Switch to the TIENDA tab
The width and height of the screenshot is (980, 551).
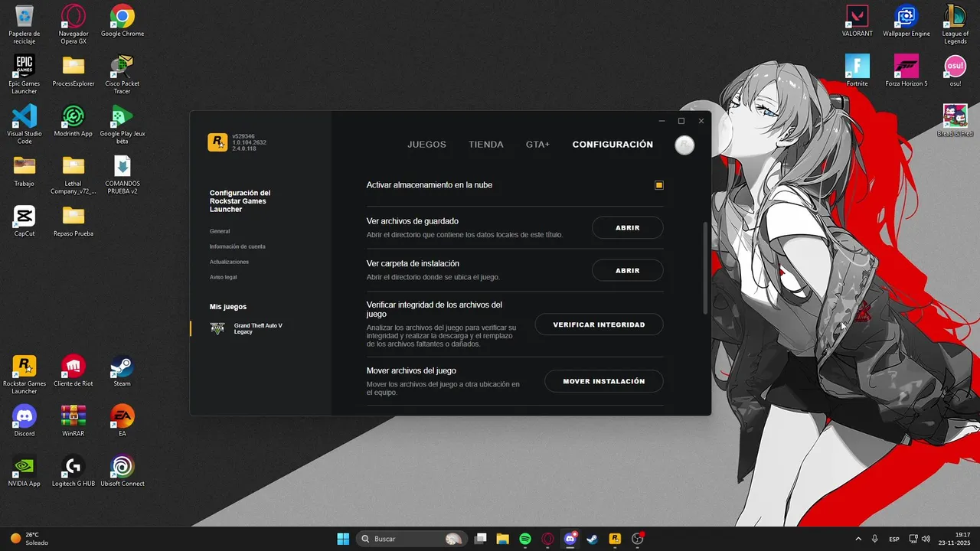click(486, 145)
